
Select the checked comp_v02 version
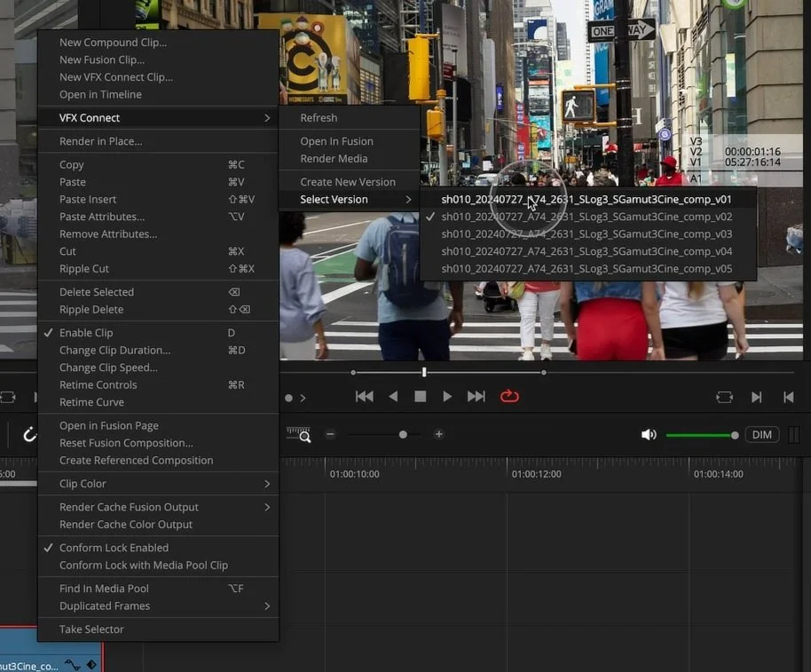tap(586, 217)
